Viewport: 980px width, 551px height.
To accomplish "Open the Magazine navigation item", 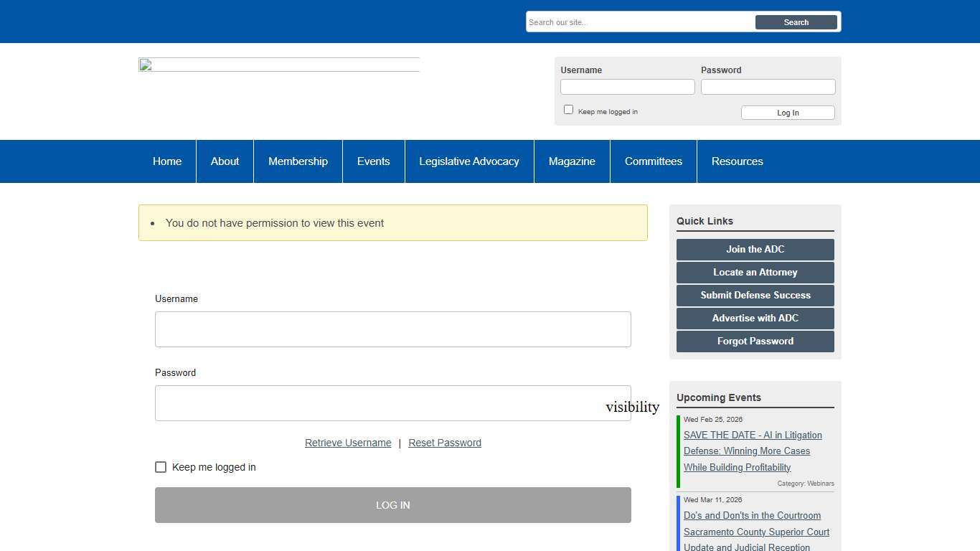I will tap(572, 161).
